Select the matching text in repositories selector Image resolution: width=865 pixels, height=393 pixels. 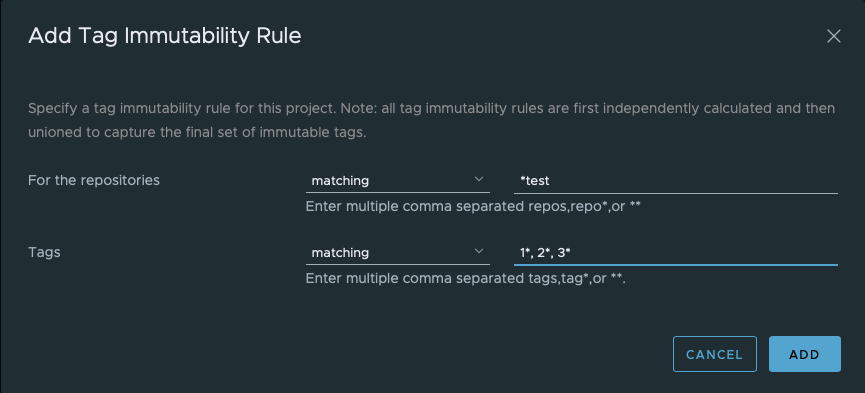point(340,181)
